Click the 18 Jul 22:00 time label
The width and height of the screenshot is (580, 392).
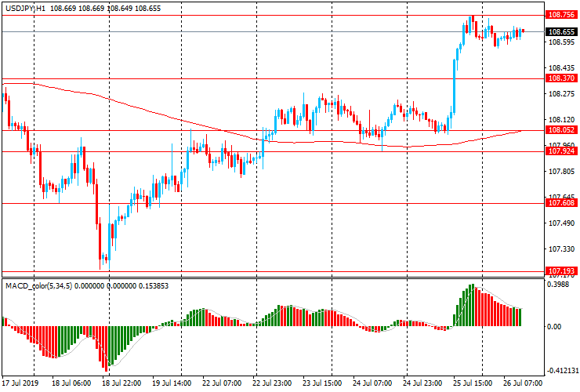[x=121, y=383]
